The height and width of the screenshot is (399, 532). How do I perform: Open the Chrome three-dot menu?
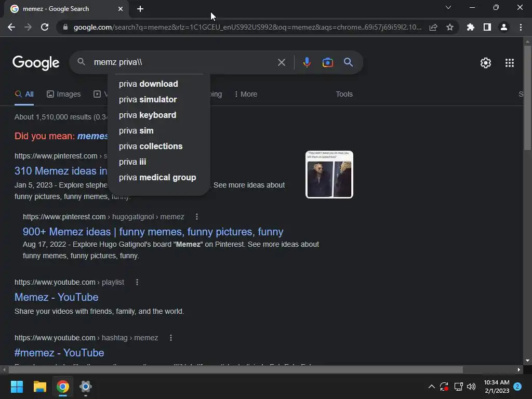[x=521, y=27]
